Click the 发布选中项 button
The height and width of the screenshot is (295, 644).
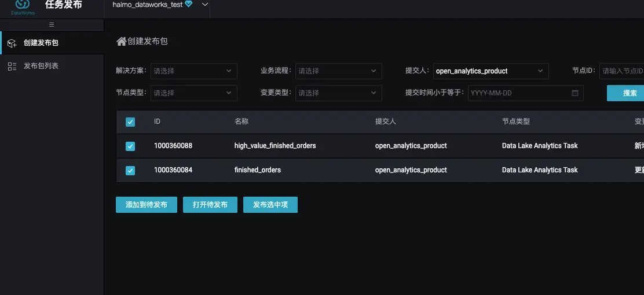[270, 205]
